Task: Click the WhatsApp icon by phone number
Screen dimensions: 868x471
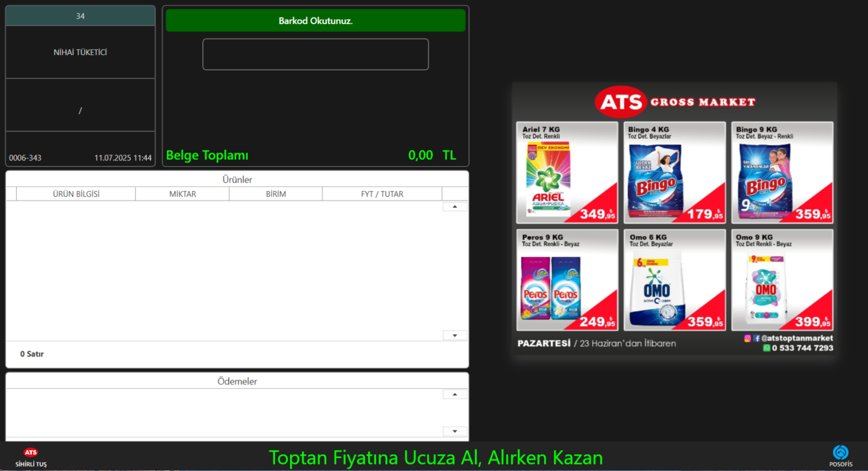Action: tap(767, 348)
